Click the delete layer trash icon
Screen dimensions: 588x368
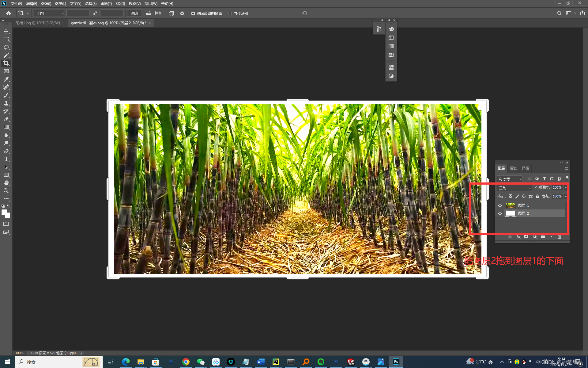[559, 237]
